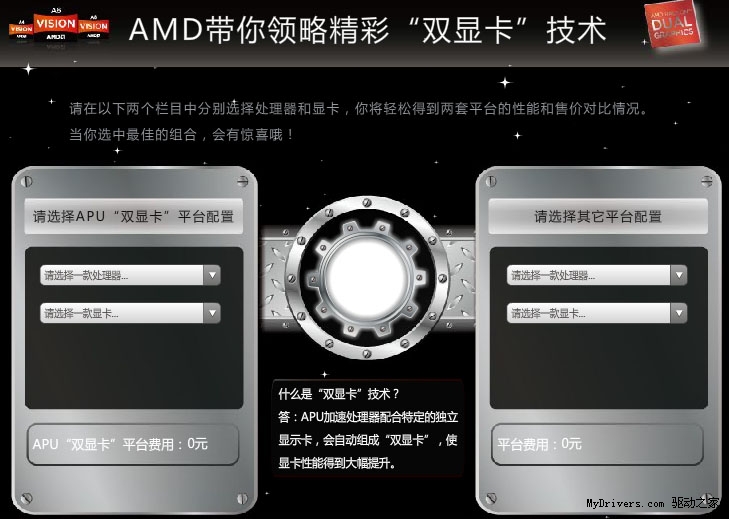This screenshot has height=519, width=729.
Task: Open the APU platform processor dropdown arrow
Action: click(212, 275)
